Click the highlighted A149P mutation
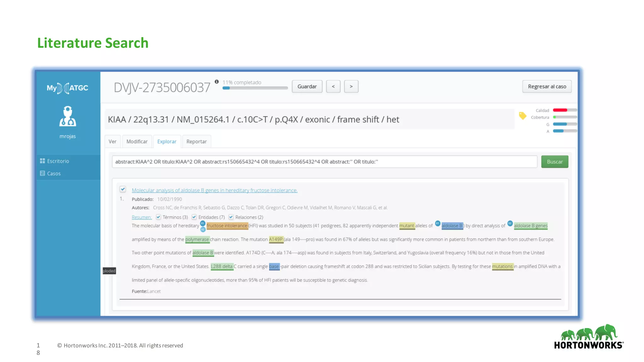 (276, 239)
